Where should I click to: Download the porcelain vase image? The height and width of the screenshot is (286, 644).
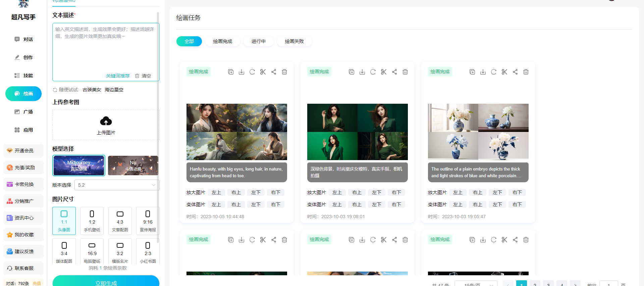483,72
